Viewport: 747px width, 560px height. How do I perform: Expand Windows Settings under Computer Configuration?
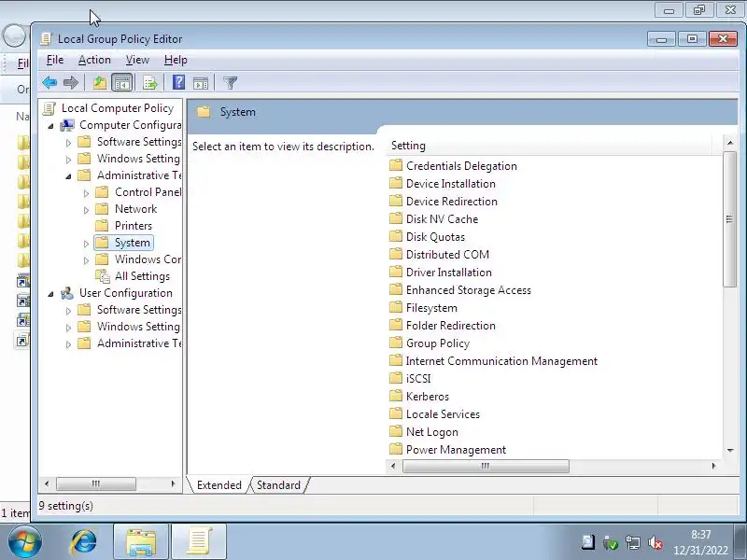pyautogui.click(x=68, y=160)
